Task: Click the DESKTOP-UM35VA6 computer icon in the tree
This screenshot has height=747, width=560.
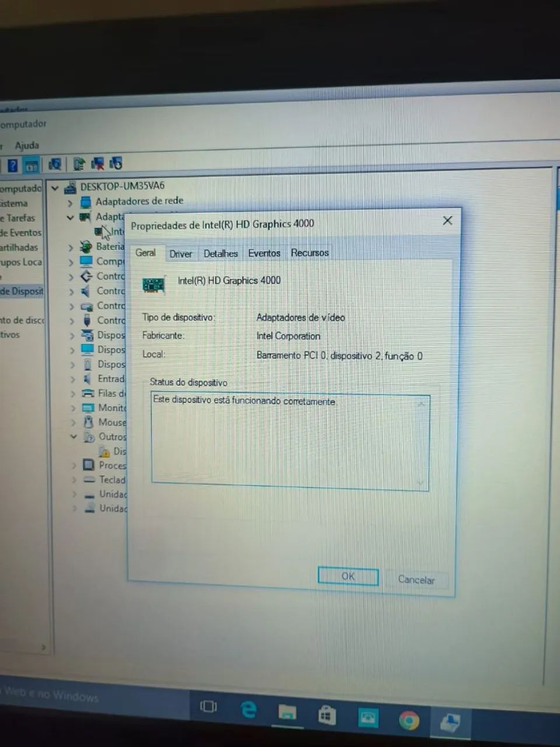Action: click(x=70, y=188)
